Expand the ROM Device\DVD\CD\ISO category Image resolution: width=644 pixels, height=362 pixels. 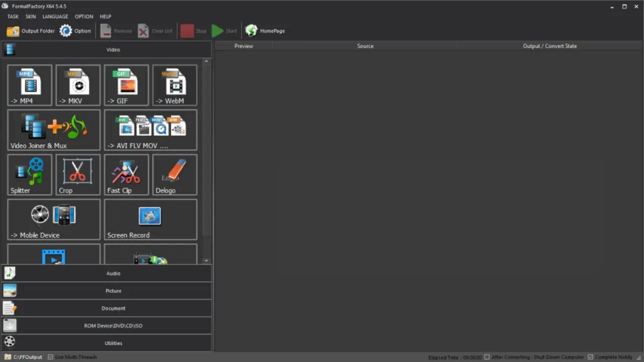pos(106,325)
